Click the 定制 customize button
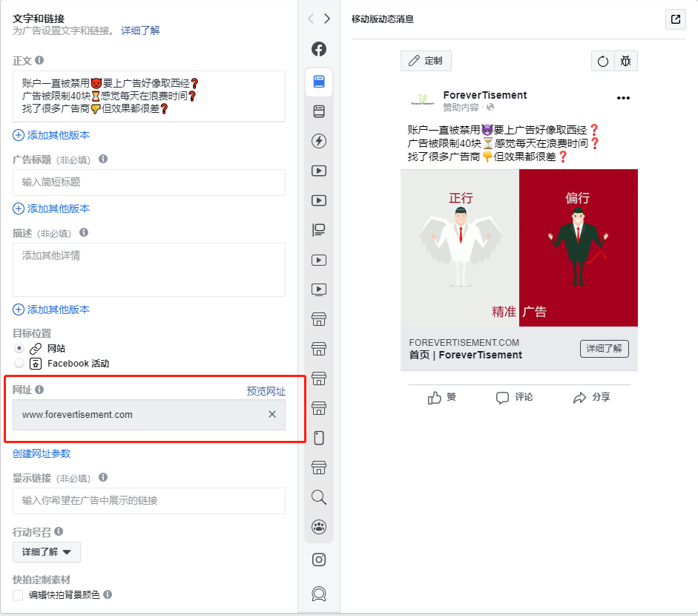This screenshot has height=616, width=698. pos(426,61)
